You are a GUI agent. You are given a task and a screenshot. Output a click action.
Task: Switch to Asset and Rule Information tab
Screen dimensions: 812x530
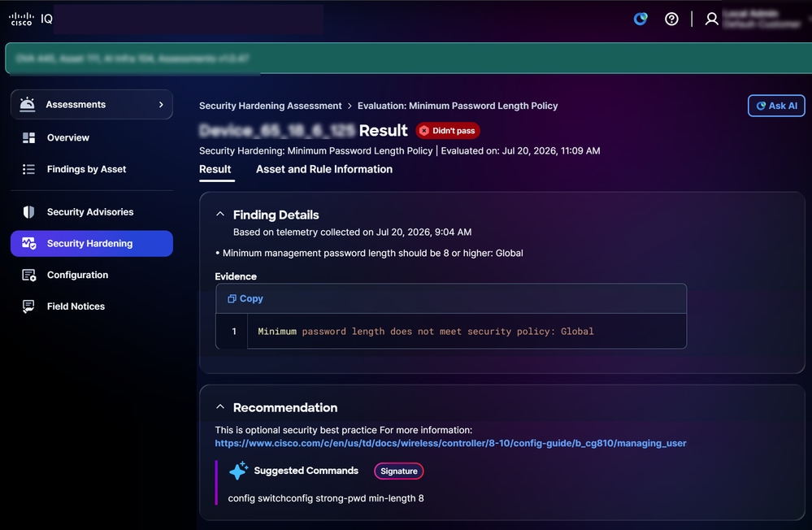[324, 169]
